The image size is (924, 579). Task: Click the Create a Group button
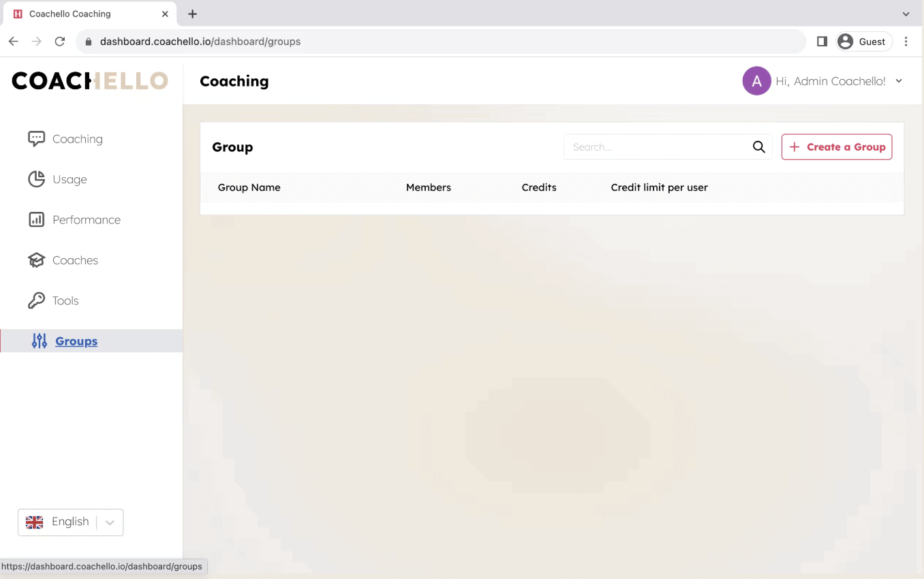click(x=837, y=147)
